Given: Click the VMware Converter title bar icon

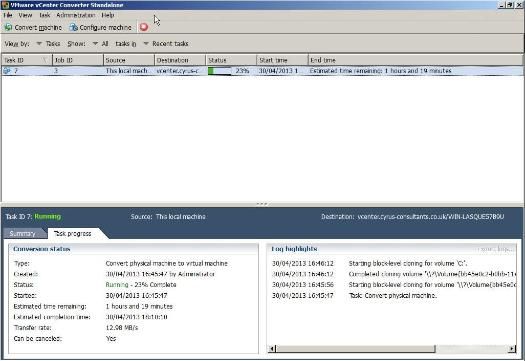Looking at the screenshot, I should click(x=5, y=5).
